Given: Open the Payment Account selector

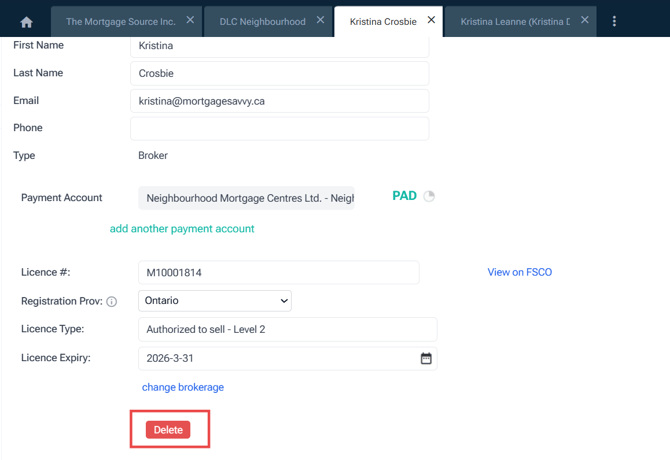Looking at the screenshot, I should click(246, 198).
